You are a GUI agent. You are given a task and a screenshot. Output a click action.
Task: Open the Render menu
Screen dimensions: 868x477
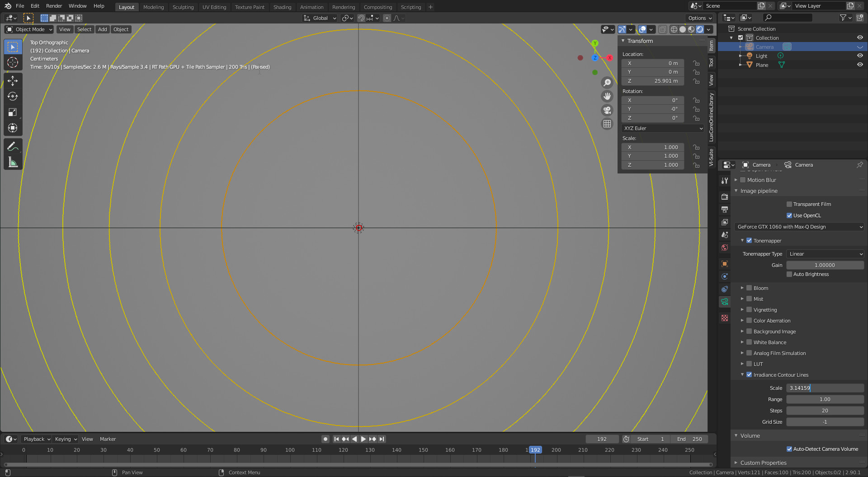click(54, 6)
